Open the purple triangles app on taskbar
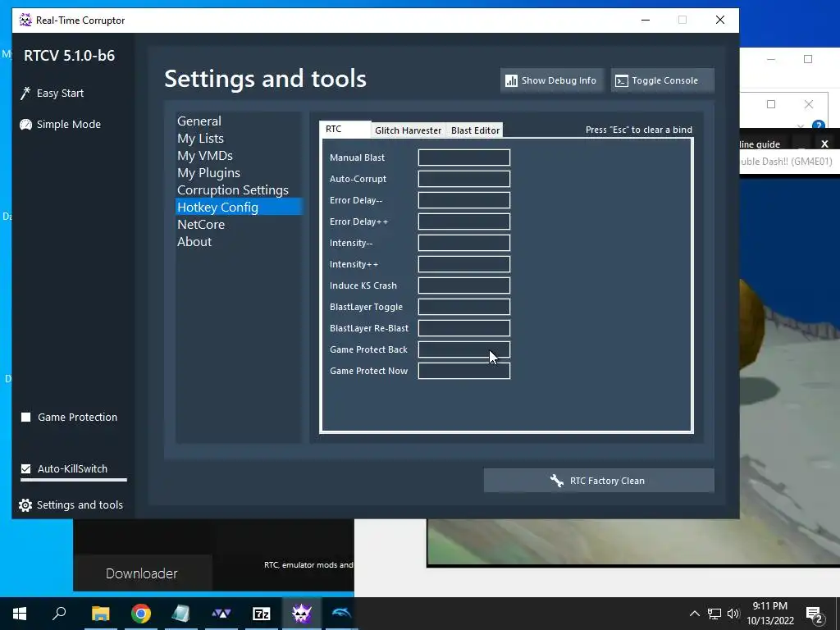 [221, 614]
